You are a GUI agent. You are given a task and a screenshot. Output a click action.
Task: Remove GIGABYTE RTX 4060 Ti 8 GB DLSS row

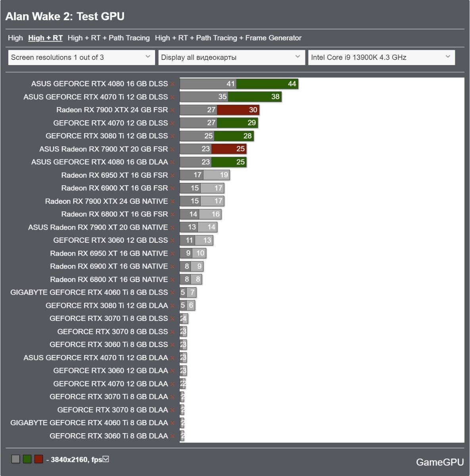173,293
